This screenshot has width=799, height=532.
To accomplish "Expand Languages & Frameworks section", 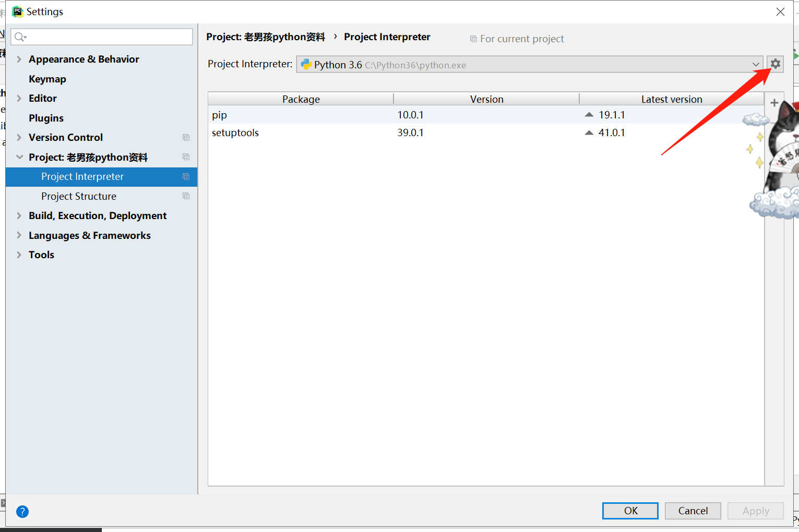I will point(19,235).
